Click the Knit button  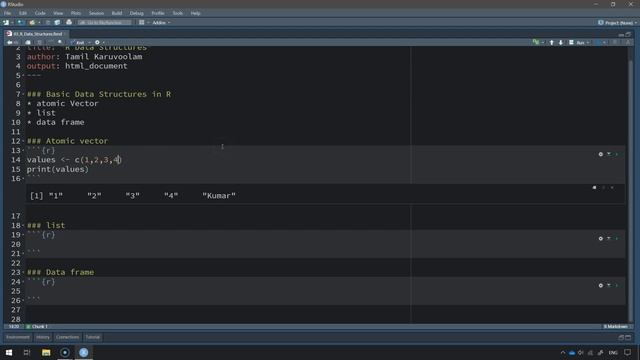78,42
